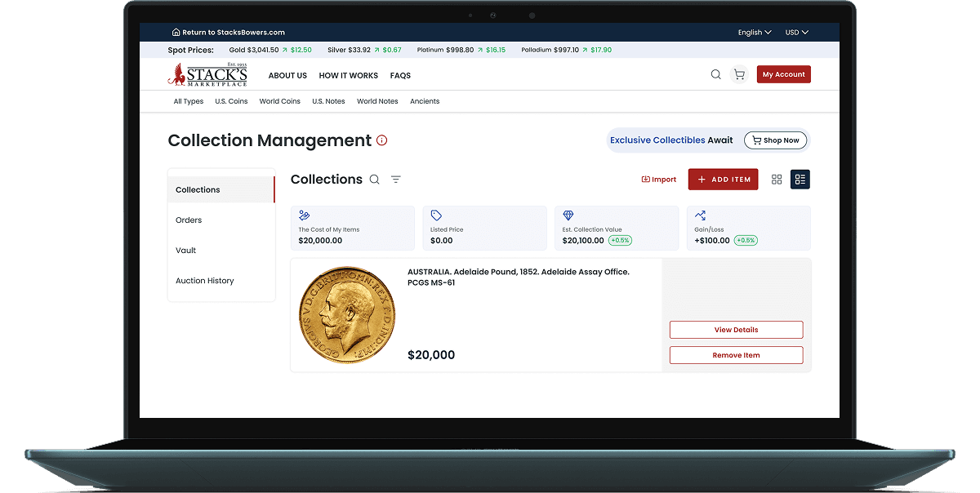This screenshot has height=493, width=980.
Task: Click the ADD ITEM button
Action: (723, 180)
